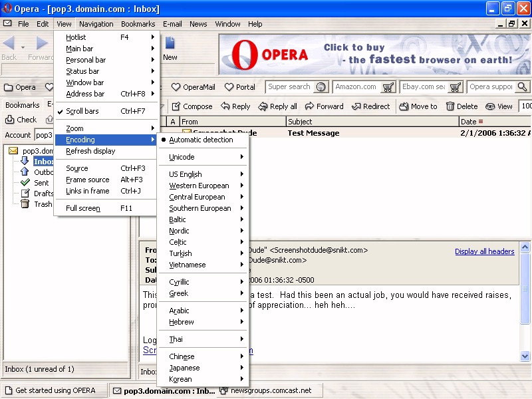This screenshot has width=532, height=399.
Task: Sort messages by From column
Action: tap(232, 122)
